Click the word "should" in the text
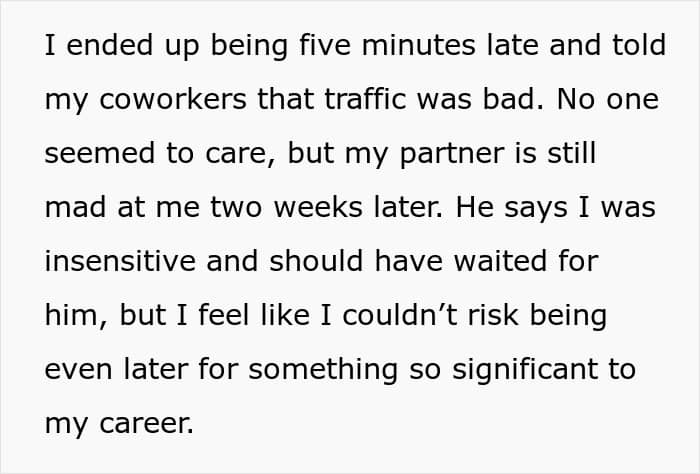Viewport: 700px width, 474px height. 316,260
